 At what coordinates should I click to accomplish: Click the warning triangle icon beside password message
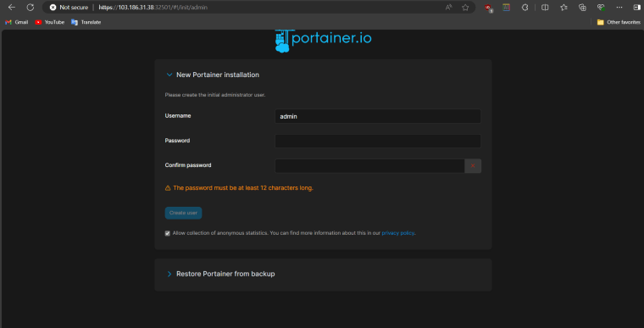(168, 188)
